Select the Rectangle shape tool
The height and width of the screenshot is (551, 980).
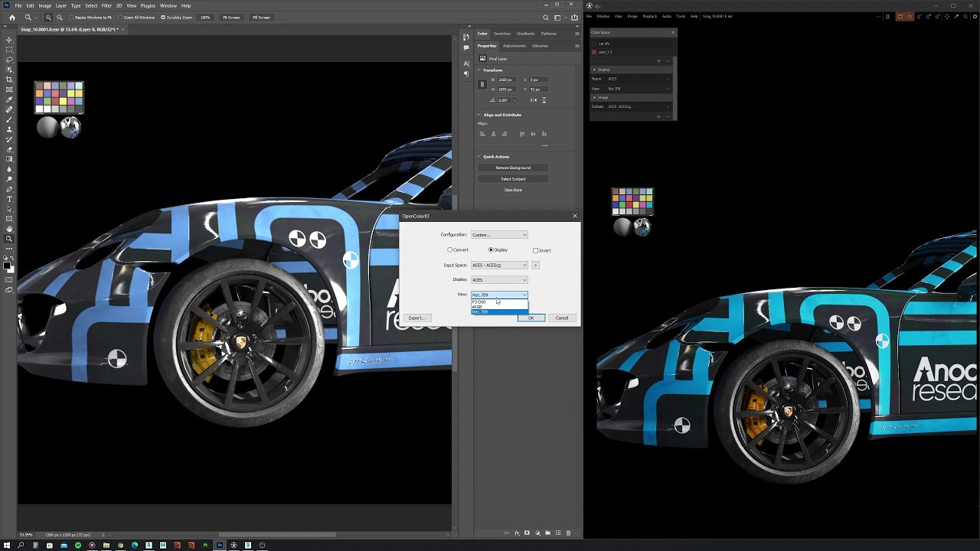point(9,219)
